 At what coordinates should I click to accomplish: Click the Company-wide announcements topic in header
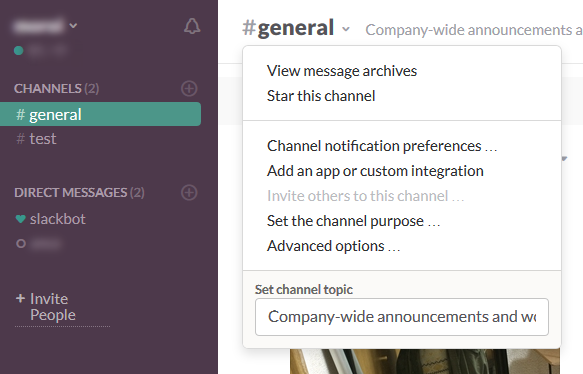pos(474,30)
